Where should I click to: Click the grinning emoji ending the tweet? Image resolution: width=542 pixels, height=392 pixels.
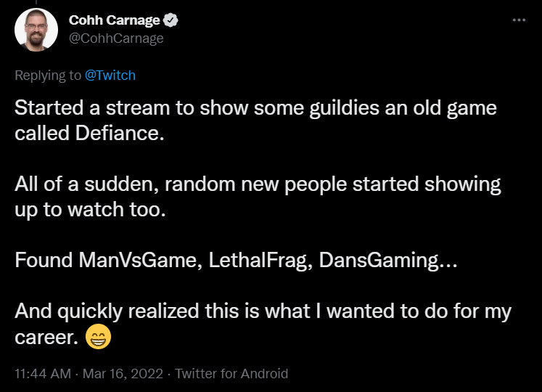coord(98,339)
